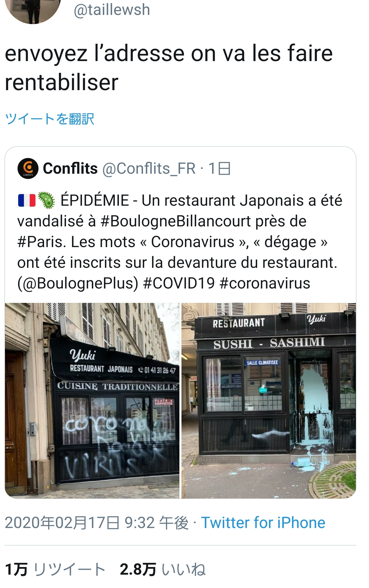
Task: Tap the main tweet text envoyez l'adresse
Action: (x=169, y=68)
